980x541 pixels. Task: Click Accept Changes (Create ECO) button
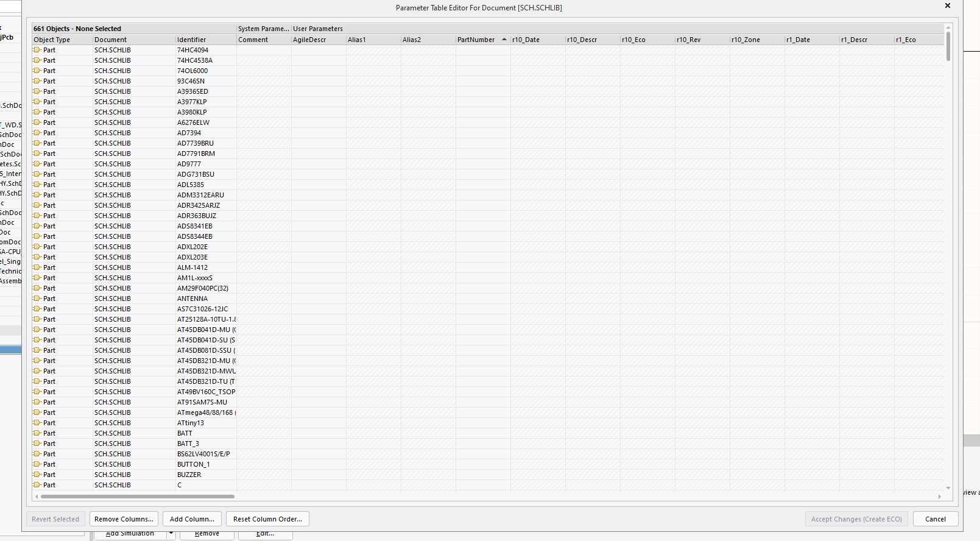click(x=856, y=519)
